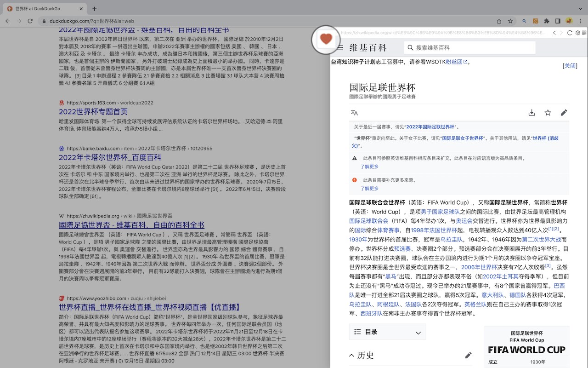The image size is (588, 368).
Task: Open the 2006年世界杯 link
Action: pyautogui.click(x=479, y=267)
